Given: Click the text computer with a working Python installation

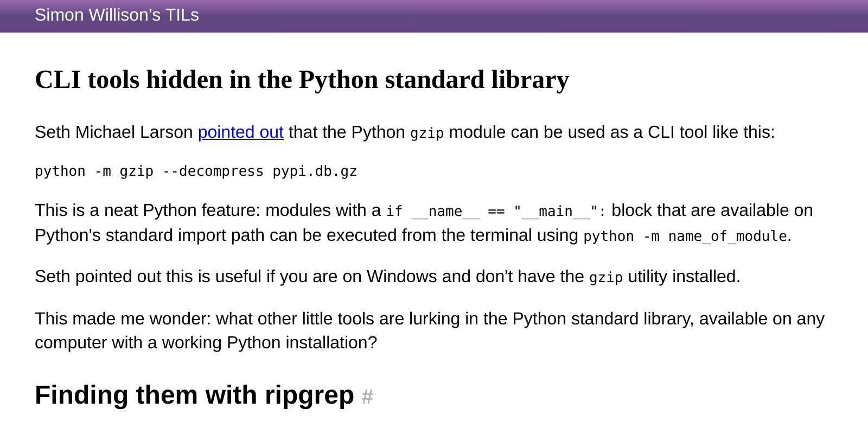Looking at the screenshot, I should pos(206,343).
